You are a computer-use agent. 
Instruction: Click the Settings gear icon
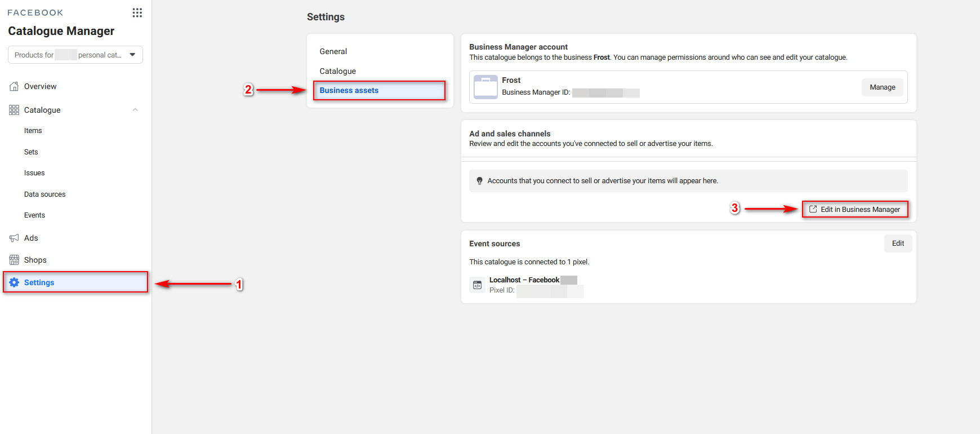point(14,282)
